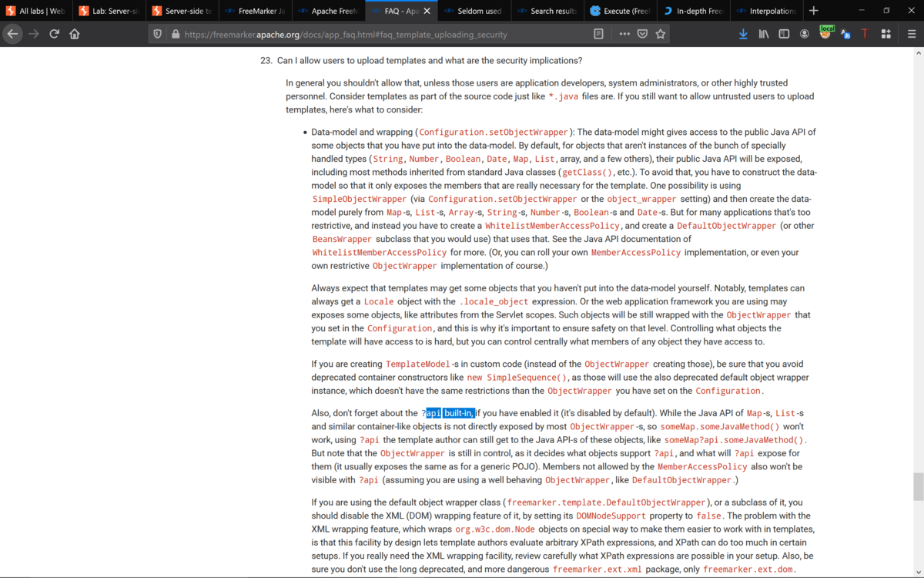Click the vertical scrollbar thumb
The height and width of the screenshot is (578, 924).
click(x=918, y=487)
